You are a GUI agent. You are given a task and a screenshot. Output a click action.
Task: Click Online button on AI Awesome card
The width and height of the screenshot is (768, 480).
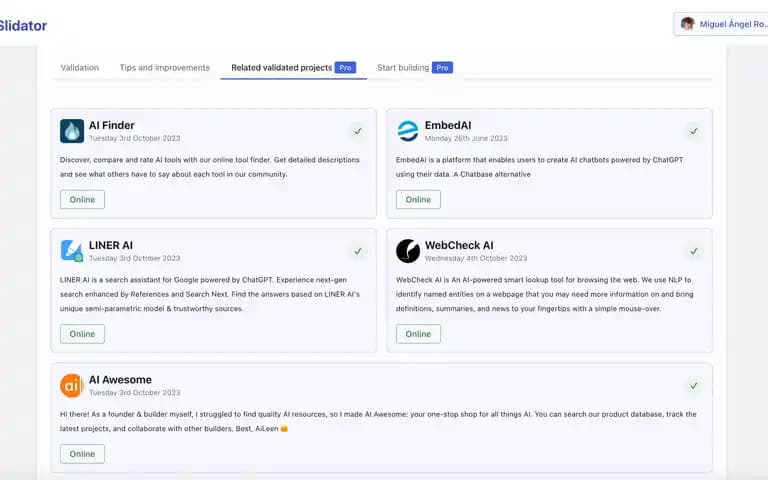(82, 454)
